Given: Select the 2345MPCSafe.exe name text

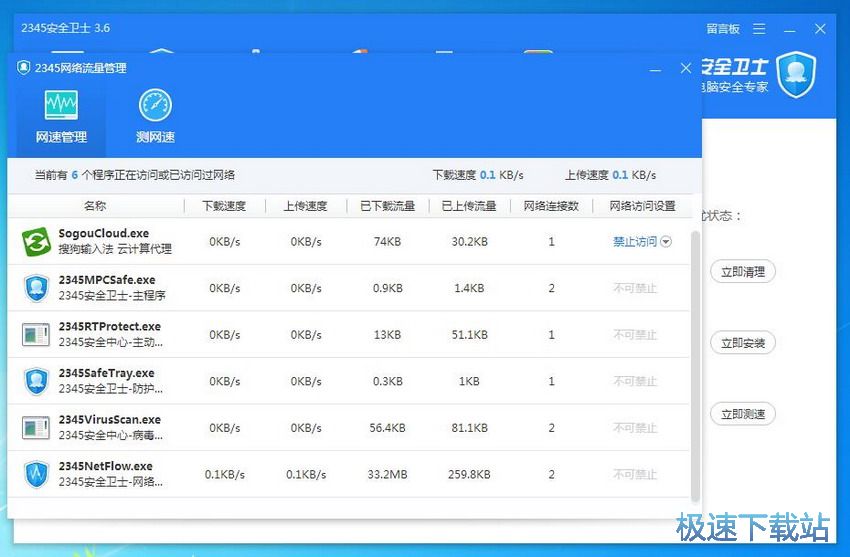Looking at the screenshot, I should click(x=107, y=280).
